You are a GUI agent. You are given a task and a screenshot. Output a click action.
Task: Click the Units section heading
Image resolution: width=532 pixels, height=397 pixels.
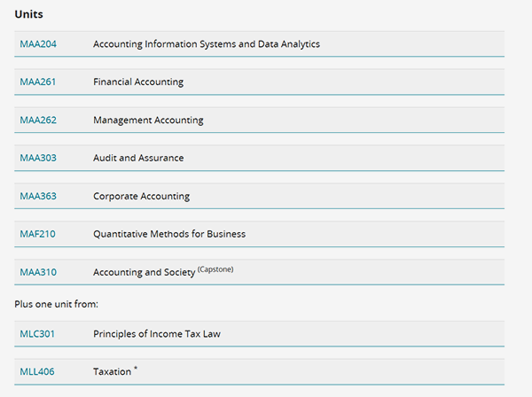pyautogui.click(x=29, y=15)
